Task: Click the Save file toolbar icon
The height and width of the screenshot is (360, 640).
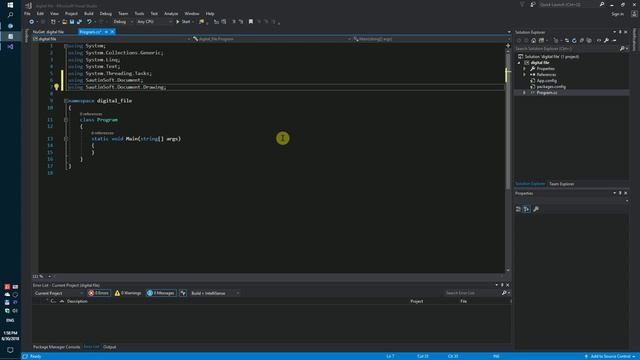Action: pyautogui.click(x=72, y=22)
